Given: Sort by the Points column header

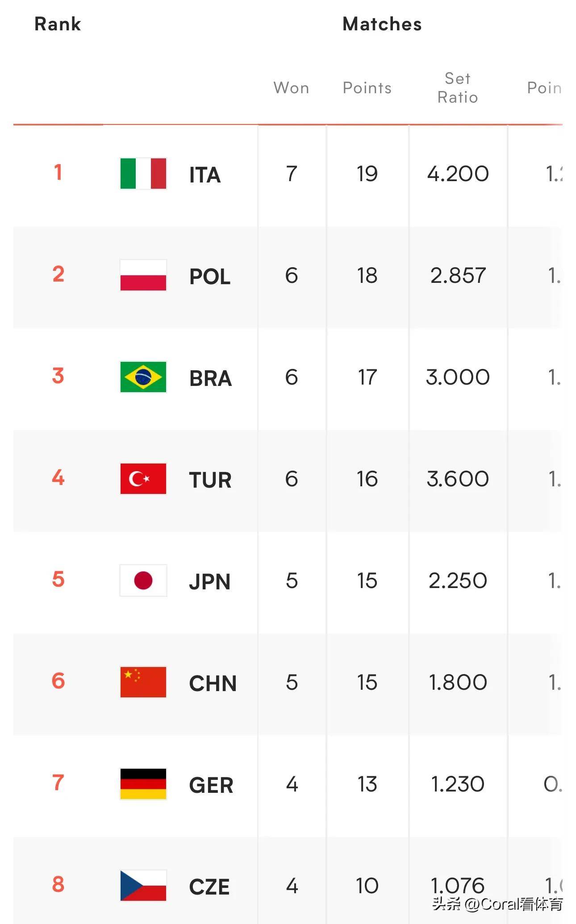Looking at the screenshot, I should (367, 88).
